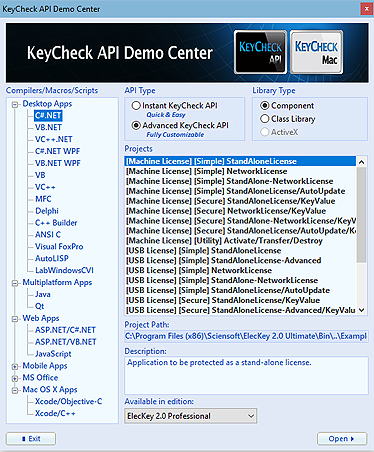
Task: Select the VC++ tree item
Action: pyautogui.click(x=45, y=187)
